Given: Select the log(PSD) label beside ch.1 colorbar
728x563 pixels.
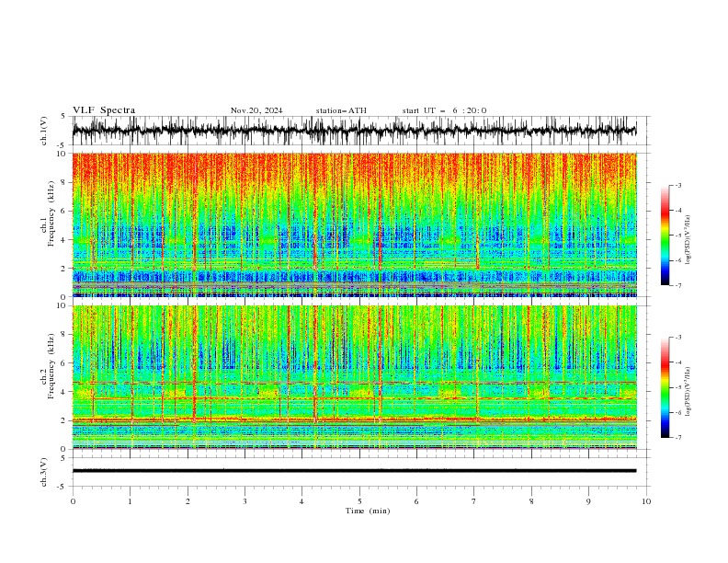Looking at the screenshot, I should coord(688,240).
